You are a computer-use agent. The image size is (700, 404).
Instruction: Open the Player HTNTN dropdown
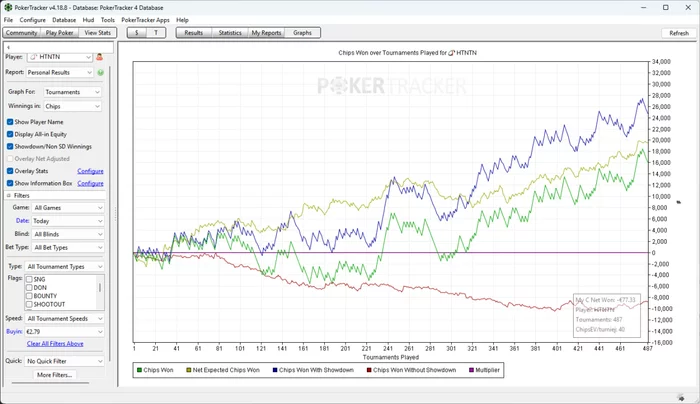click(x=60, y=57)
